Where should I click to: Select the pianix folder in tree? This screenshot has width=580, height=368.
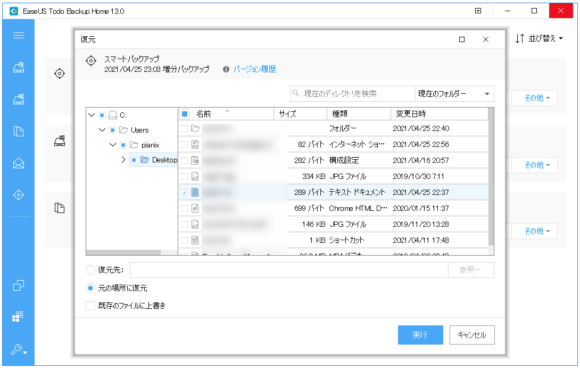[x=150, y=145]
